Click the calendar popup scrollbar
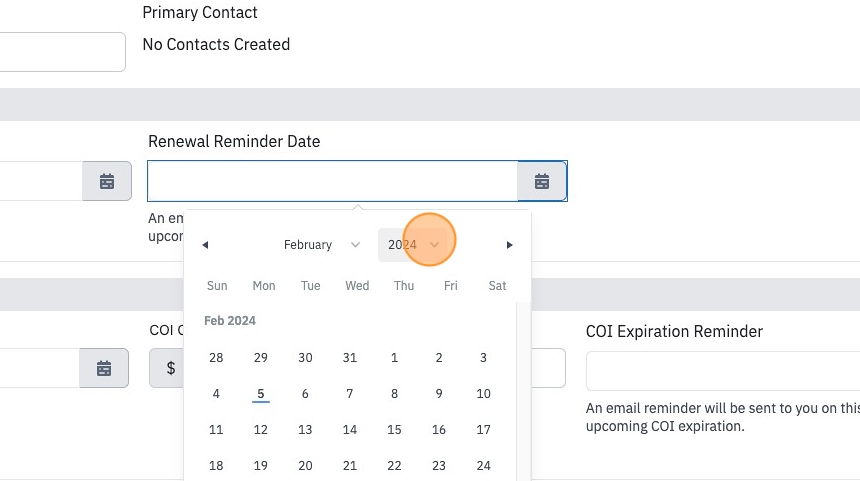The height and width of the screenshot is (481, 860). click(x=523, y=392)
